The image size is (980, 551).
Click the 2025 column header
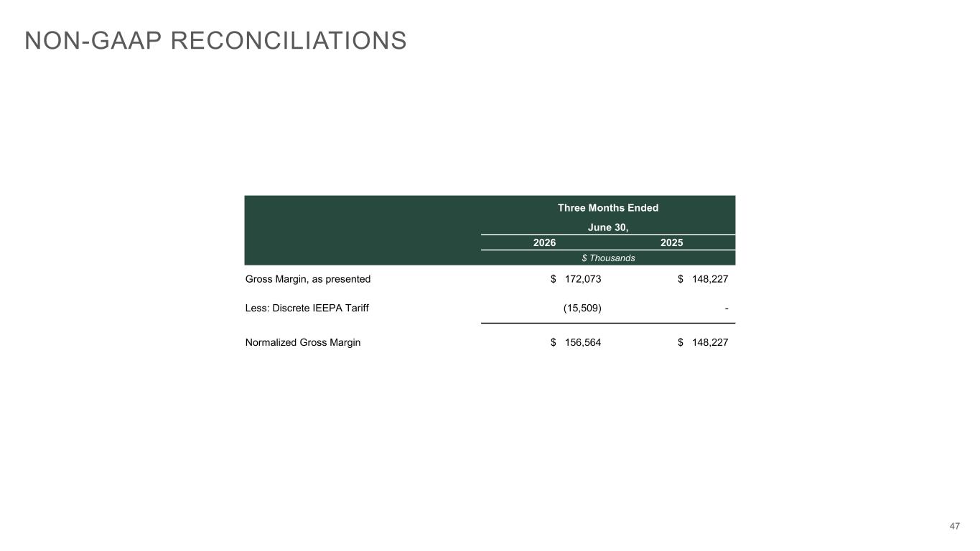(671, 242)
